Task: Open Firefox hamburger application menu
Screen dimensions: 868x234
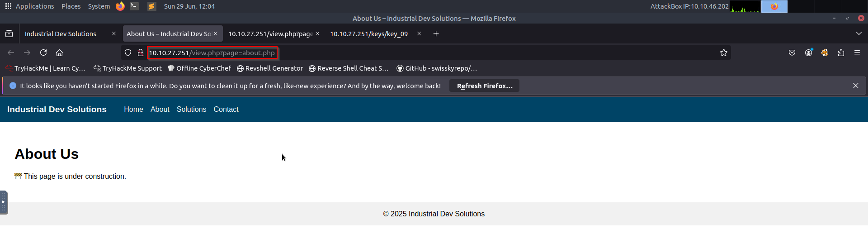Action: 857,53
